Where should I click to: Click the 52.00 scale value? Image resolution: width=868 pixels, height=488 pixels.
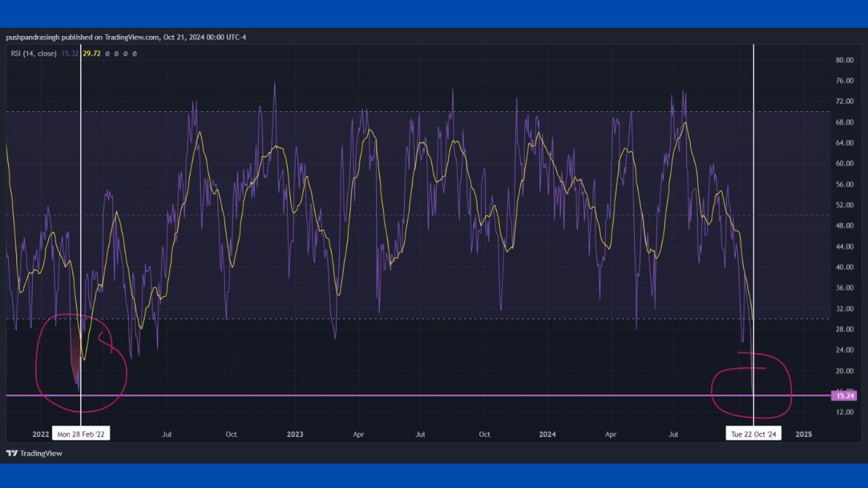[x=844, y=205]
